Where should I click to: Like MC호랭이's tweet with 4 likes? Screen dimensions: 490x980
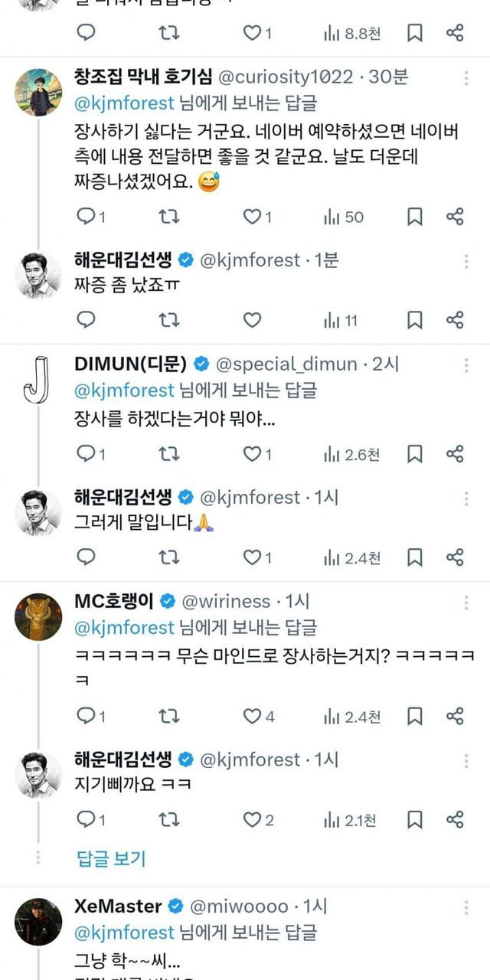(253, 716)
